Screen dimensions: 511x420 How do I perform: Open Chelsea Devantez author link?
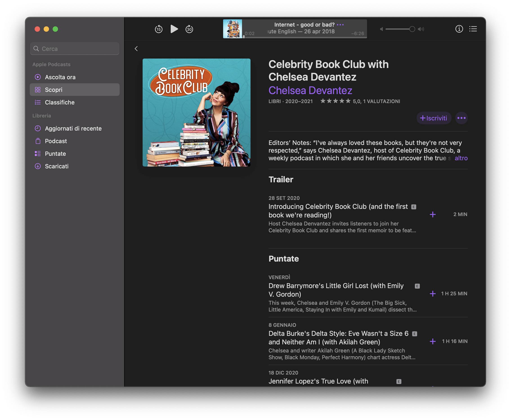click(310, 90)
